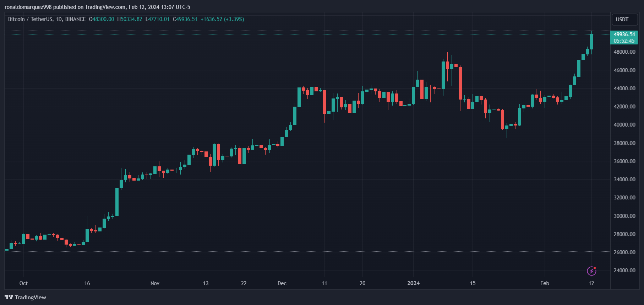Screen dimensions: 644x305
Task: Click the Bitcoin / TetherUS symbol title
Action: [47, 19]
